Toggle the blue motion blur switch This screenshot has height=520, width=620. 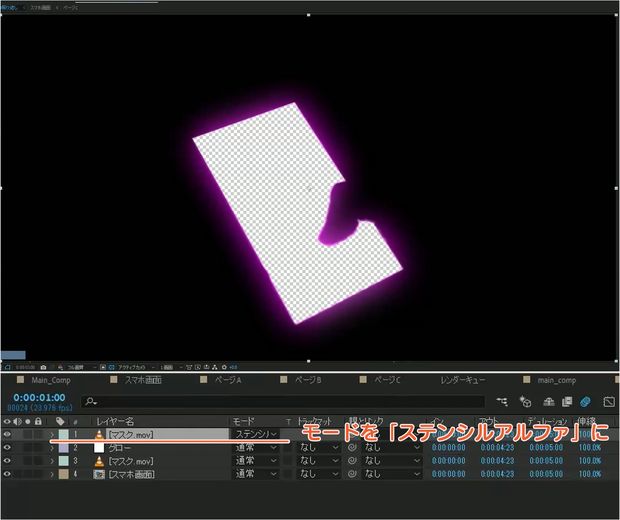pos(585,402)
